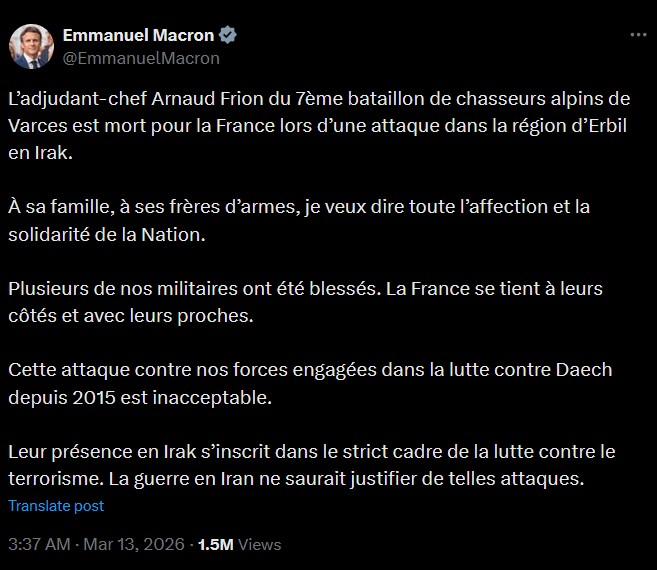
Task: Open the @EmmanuelMacron handle link
Action: point(141,58)
